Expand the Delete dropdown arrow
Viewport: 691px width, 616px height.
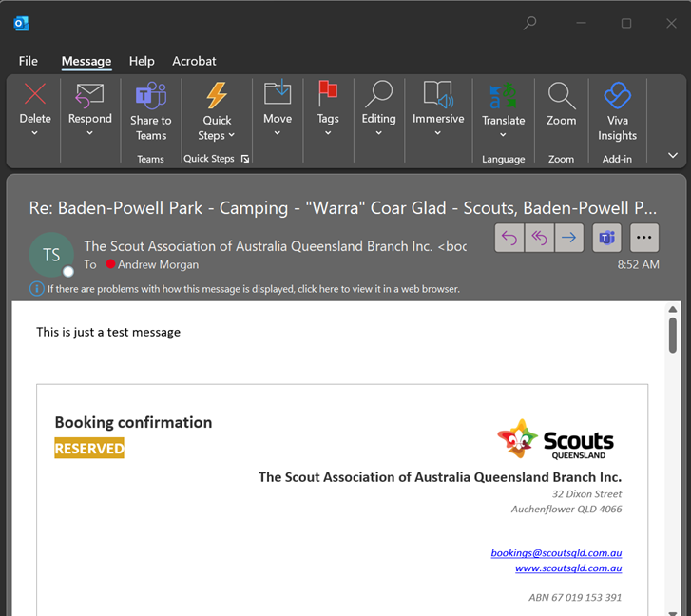point(35,133)
